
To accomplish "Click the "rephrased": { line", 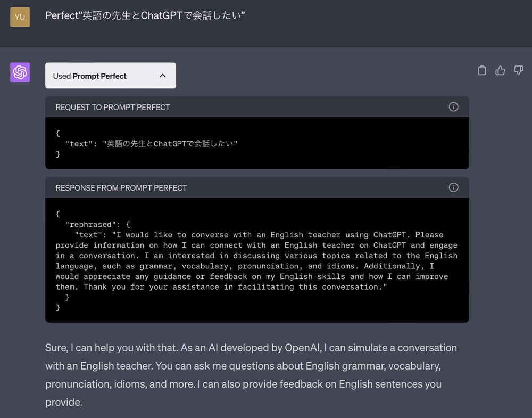I will point(97,225).
